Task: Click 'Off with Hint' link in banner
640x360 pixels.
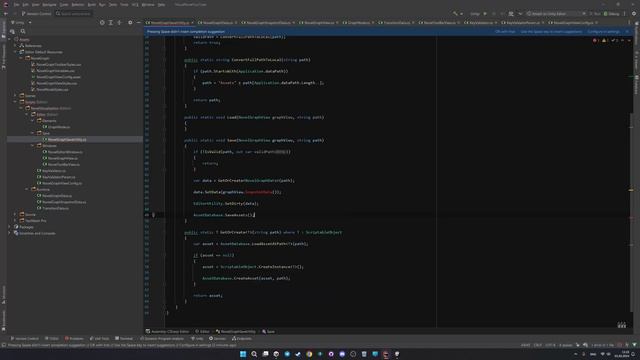Action: pos(505,31)
